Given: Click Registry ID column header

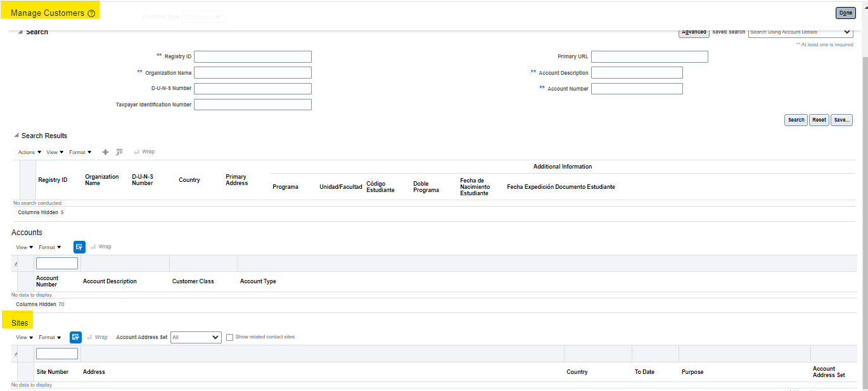Looking at the screenshot, I should tap(53, 180).
